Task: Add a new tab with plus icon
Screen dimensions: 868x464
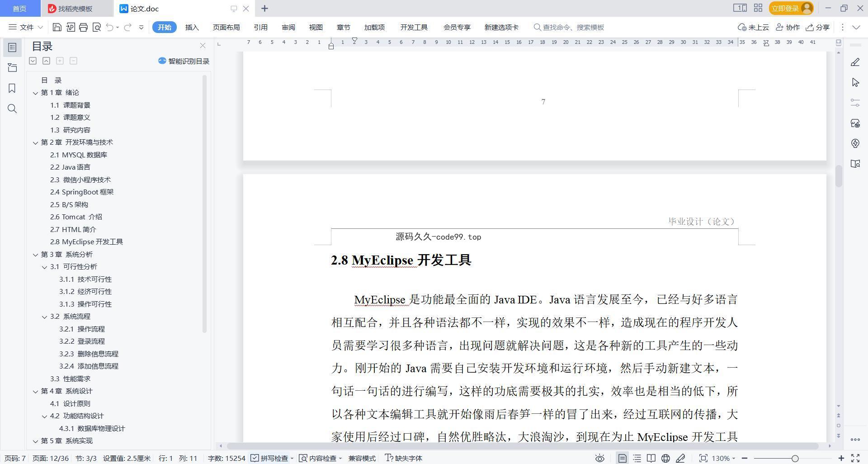Action: tap(264, 8)
